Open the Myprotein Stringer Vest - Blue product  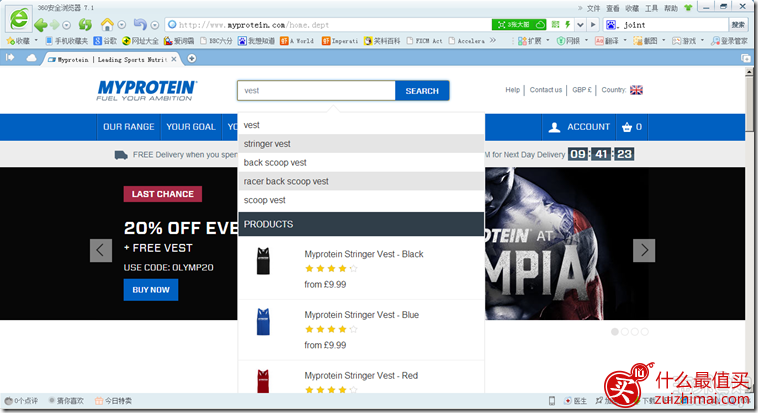tap(362, 315)
